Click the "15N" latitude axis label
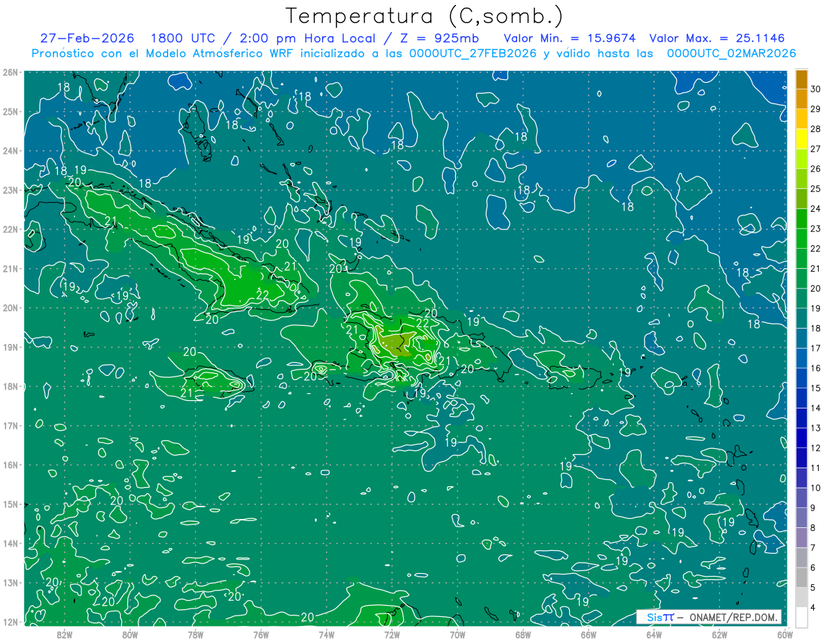 [x=10, y=504]
